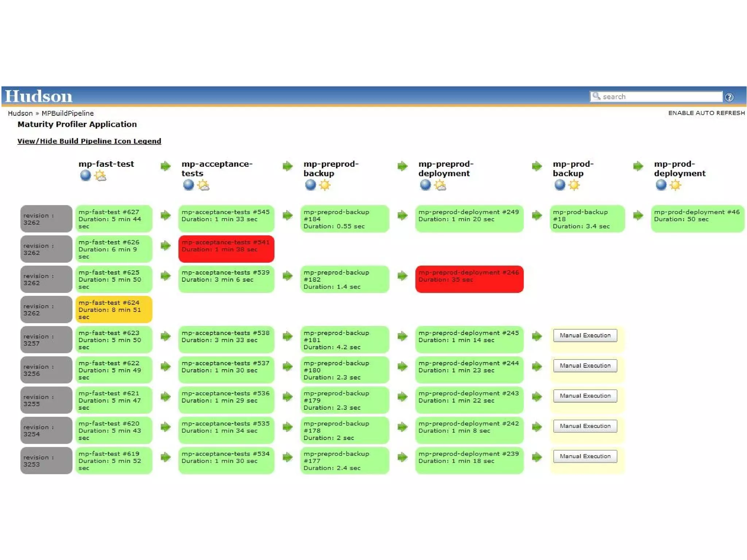Click the blue status ball under mp-prod-deployment

pos(661,185)
